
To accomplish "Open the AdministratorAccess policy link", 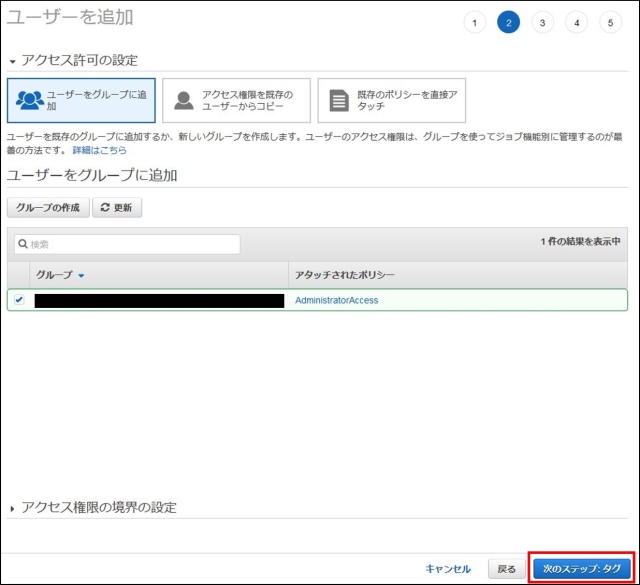I will click(336, 300).
